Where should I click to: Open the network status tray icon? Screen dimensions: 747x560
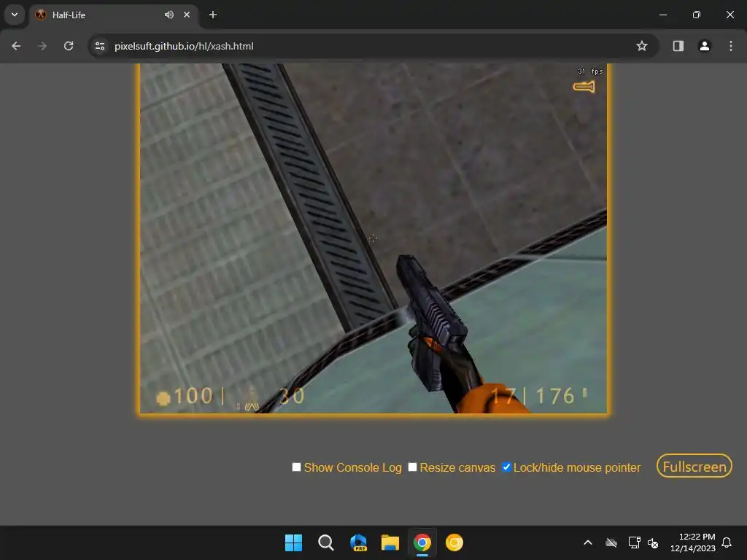(634, 542)
